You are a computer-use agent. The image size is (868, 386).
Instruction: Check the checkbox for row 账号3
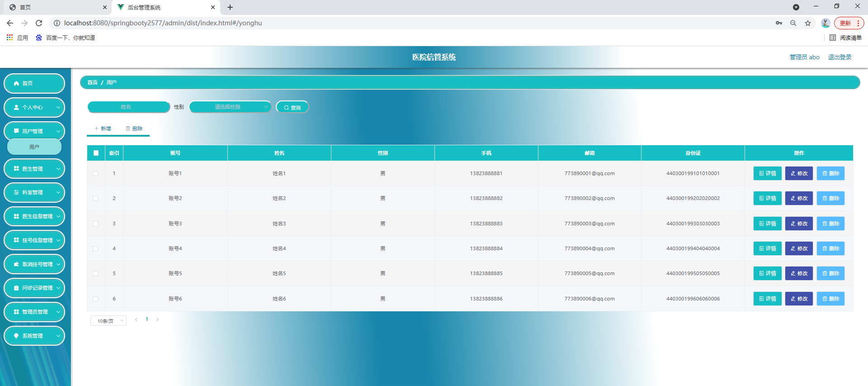click(x=95, y=224)
